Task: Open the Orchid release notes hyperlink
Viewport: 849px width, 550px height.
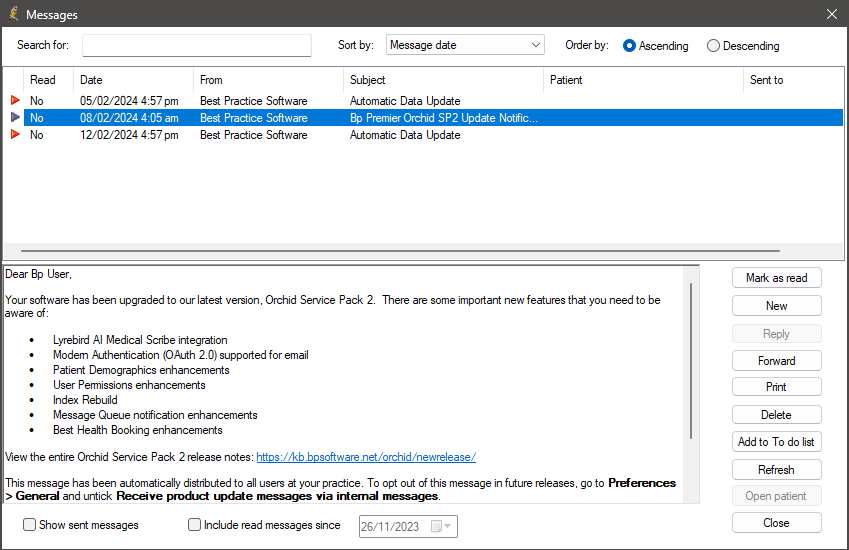Action: click(366, 457)
